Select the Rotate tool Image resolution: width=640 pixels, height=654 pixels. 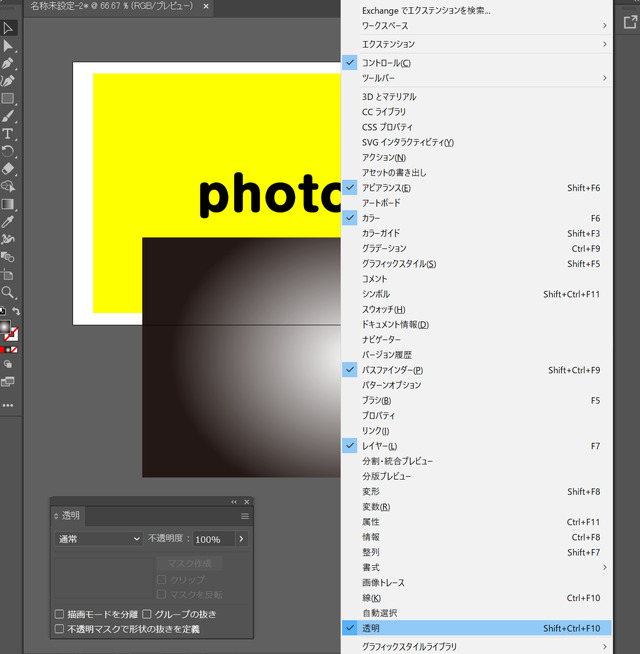click(8, 151)
